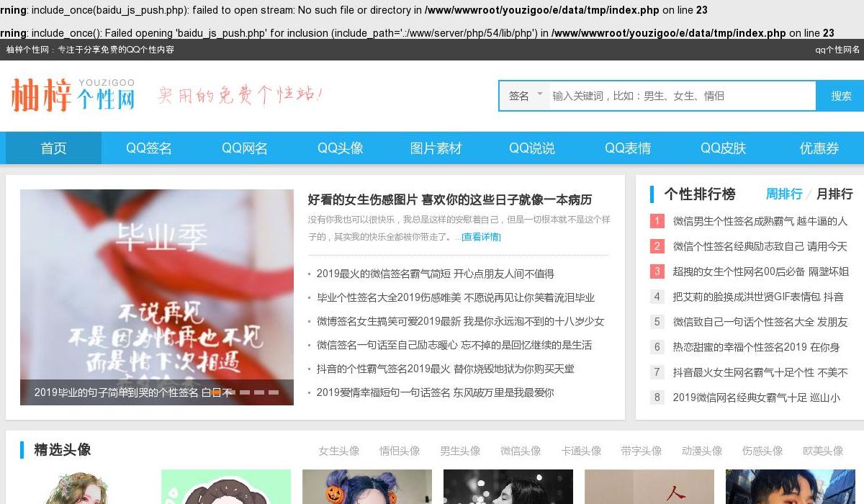This screenshot has width=864, height=504.
Task: Open the QQ表情 navigation item
Action: 628,148
